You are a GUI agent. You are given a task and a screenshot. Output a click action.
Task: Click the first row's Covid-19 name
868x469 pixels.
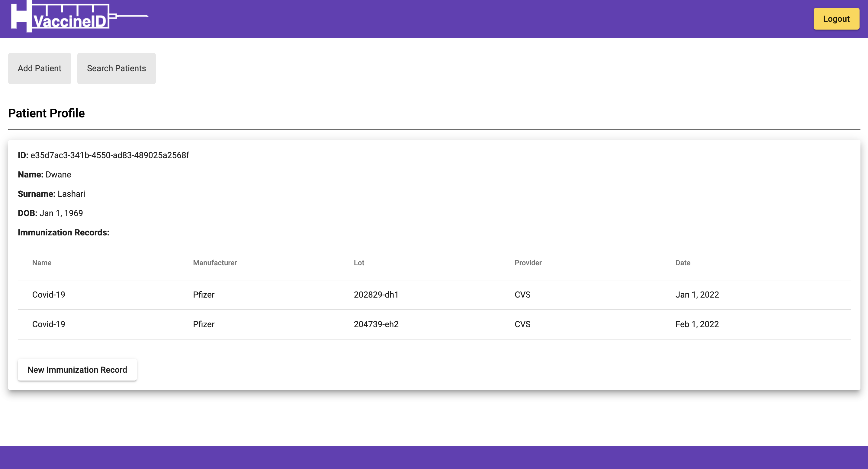[49, 295]
